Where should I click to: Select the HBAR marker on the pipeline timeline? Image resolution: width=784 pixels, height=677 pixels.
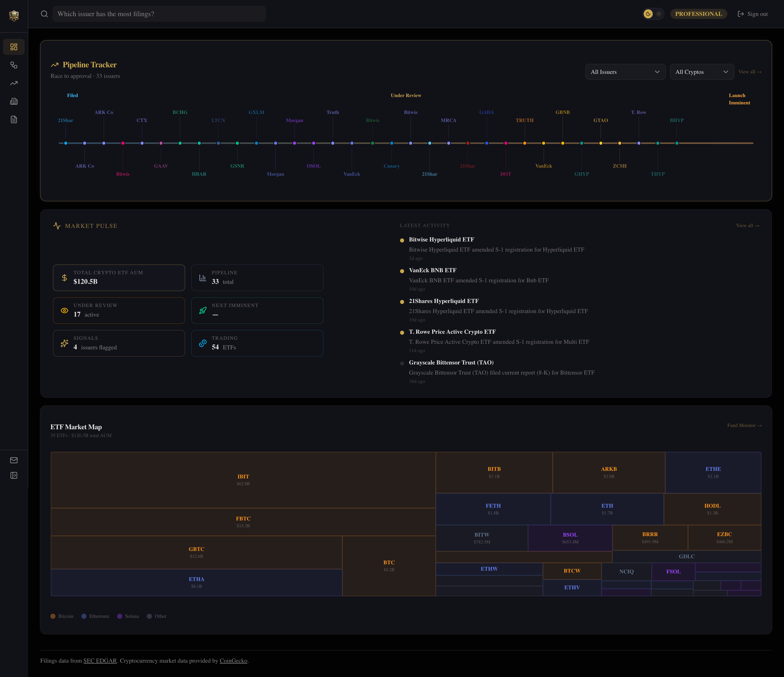click(x=199, y=143)
